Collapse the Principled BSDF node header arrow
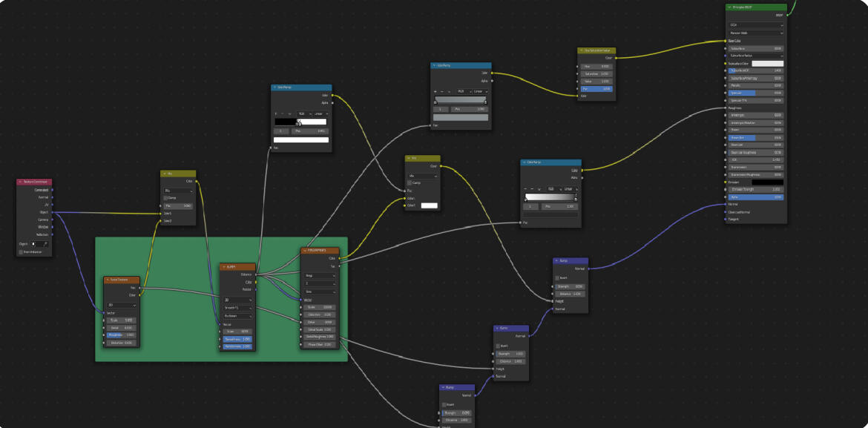 729,7
